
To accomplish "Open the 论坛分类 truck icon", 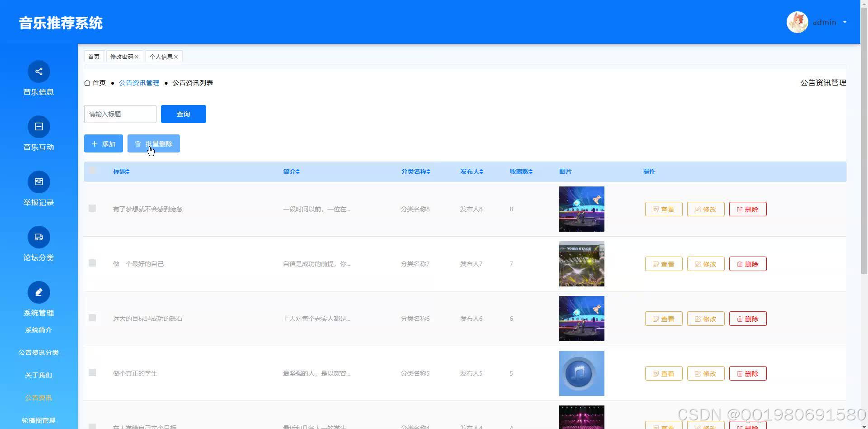I will point(39,237).
